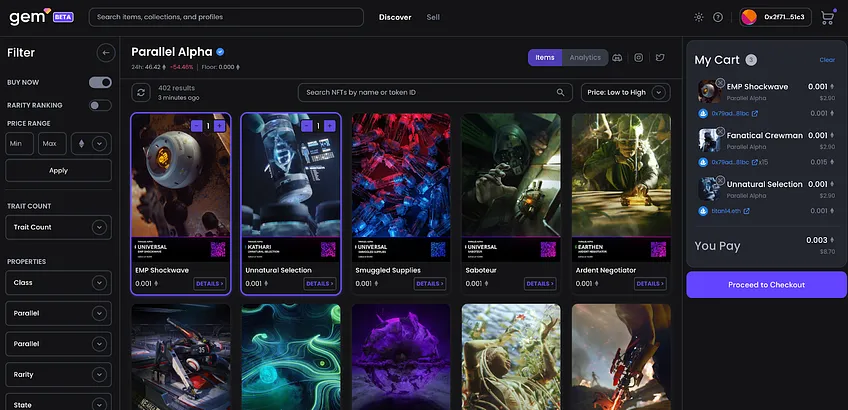
Task: Refresh the results list
Action: pos(141,92)
